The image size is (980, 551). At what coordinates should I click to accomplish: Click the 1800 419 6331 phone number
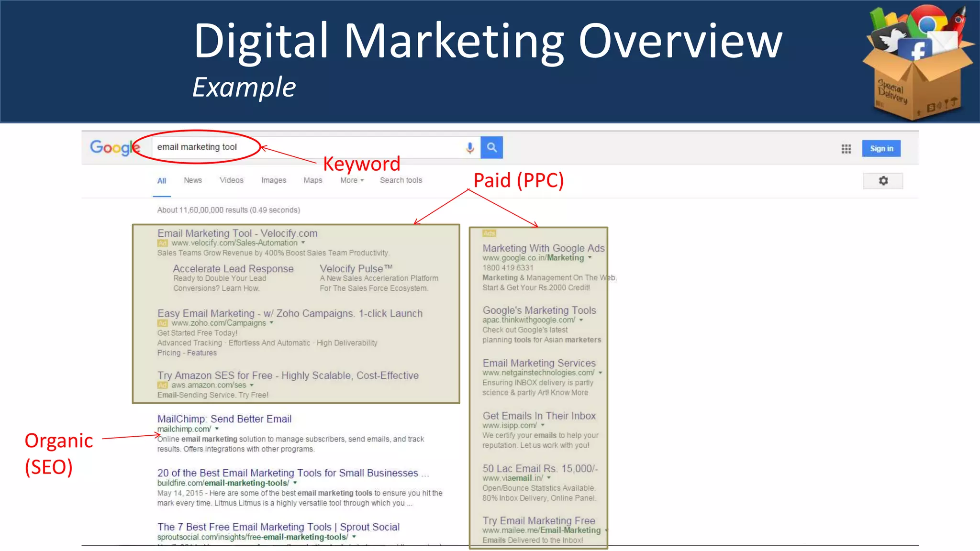click(x=508, y=268)
